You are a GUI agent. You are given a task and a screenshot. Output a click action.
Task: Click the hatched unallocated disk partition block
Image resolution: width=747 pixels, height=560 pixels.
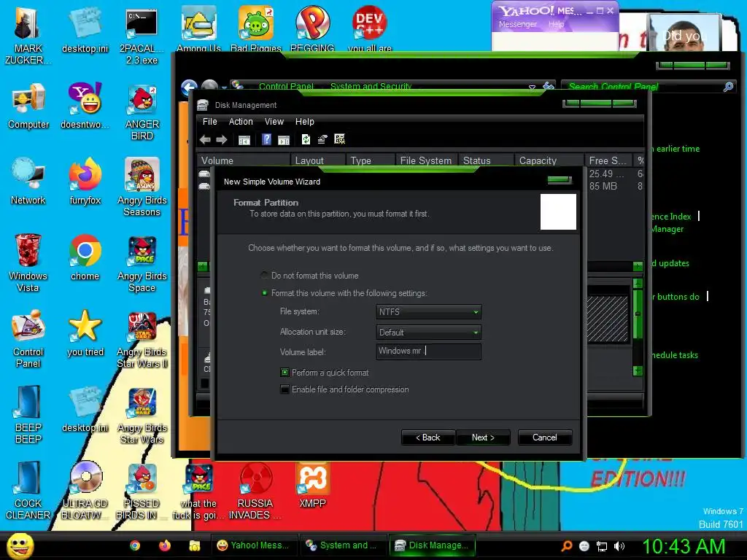click(x=608, y=318)
